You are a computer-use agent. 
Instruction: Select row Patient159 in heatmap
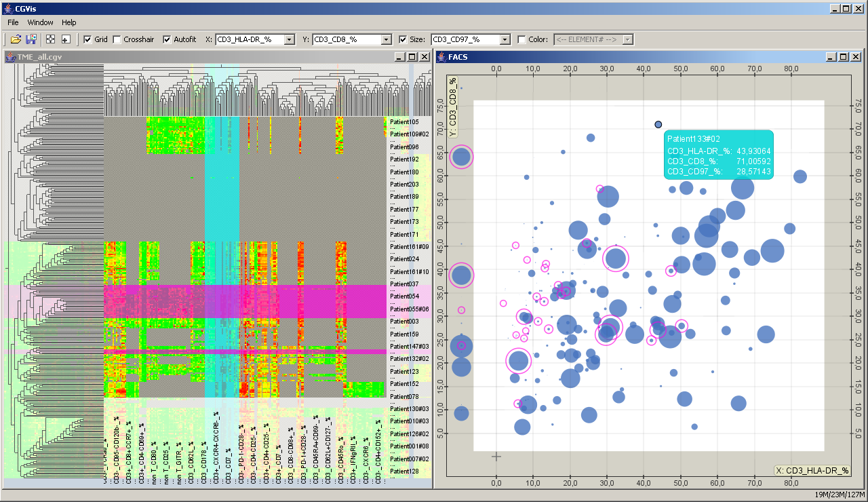403,334
